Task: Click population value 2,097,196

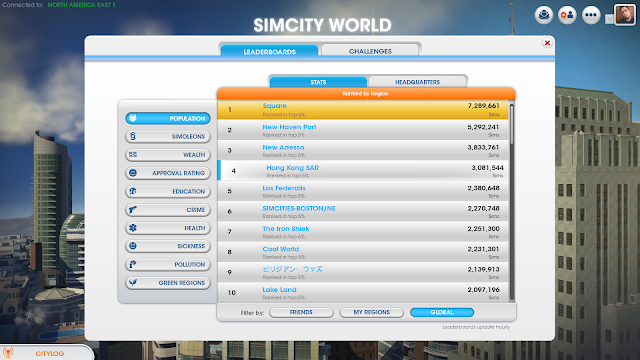Action: tap(483, 290)
